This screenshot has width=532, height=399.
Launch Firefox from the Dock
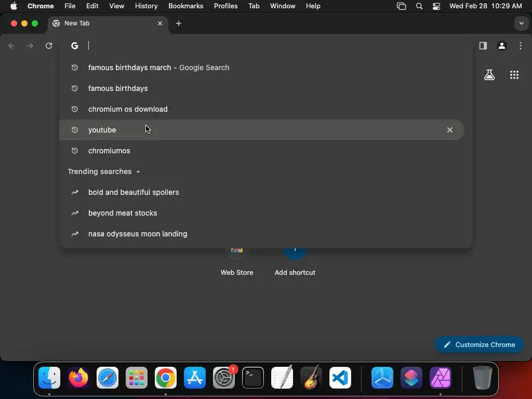78,377
